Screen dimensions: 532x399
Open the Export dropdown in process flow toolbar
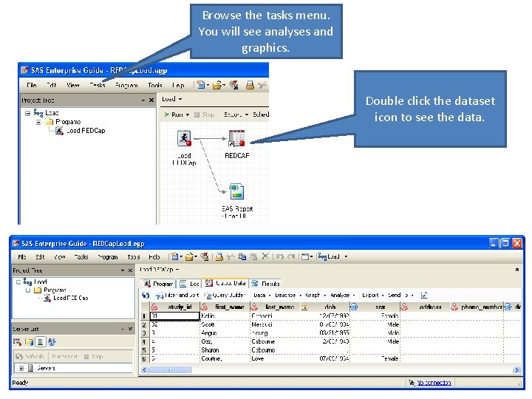pyautogui.click(x=236, y=115)
